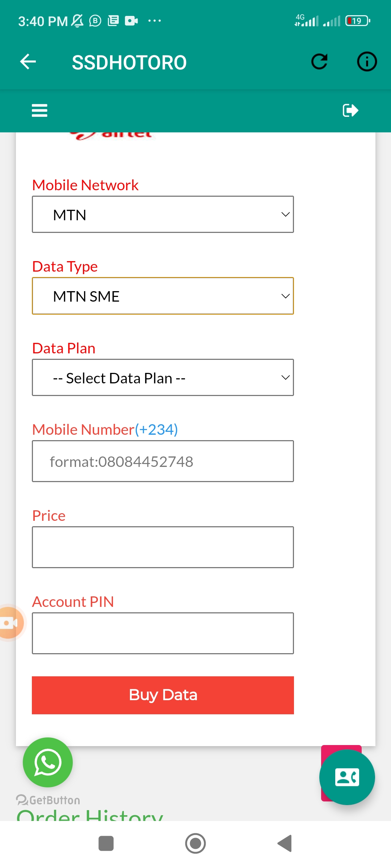
Task: Tap the battery indicator showing 19
Action: pyautogui.click(x=358, y=21)
